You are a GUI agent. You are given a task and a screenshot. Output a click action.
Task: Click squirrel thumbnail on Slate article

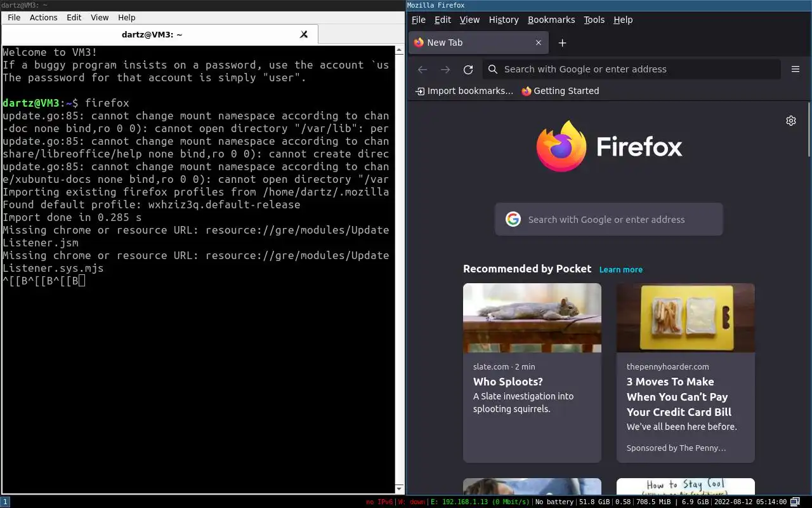pyautogui.click(x=532, y=317)
